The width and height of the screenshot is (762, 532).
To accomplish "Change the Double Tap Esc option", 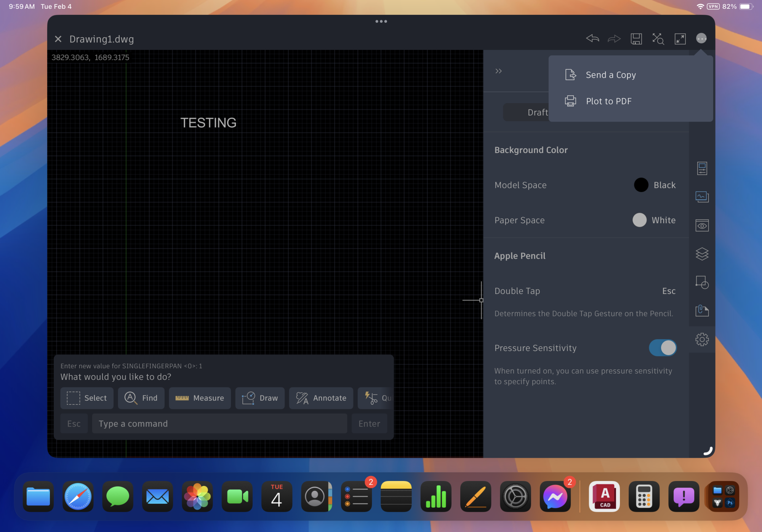I will click(668, 291).
